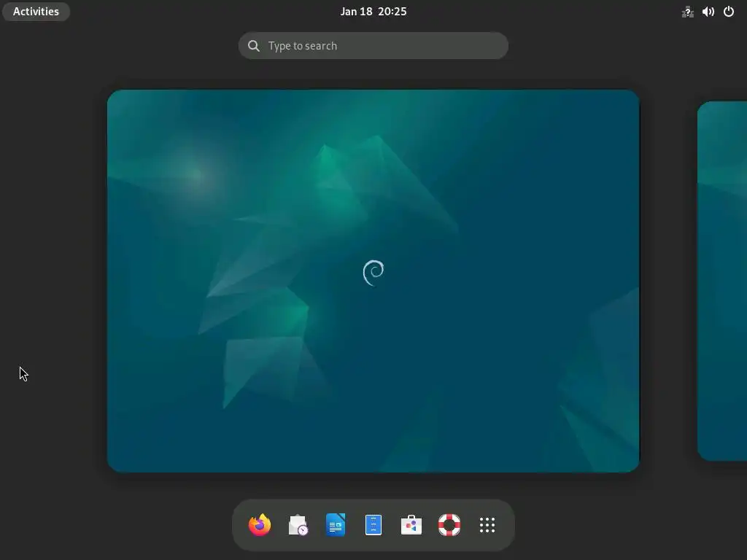Screen dimensions: 747x560
Task: Open the Files manager dock icon
Action: point(373,525)
